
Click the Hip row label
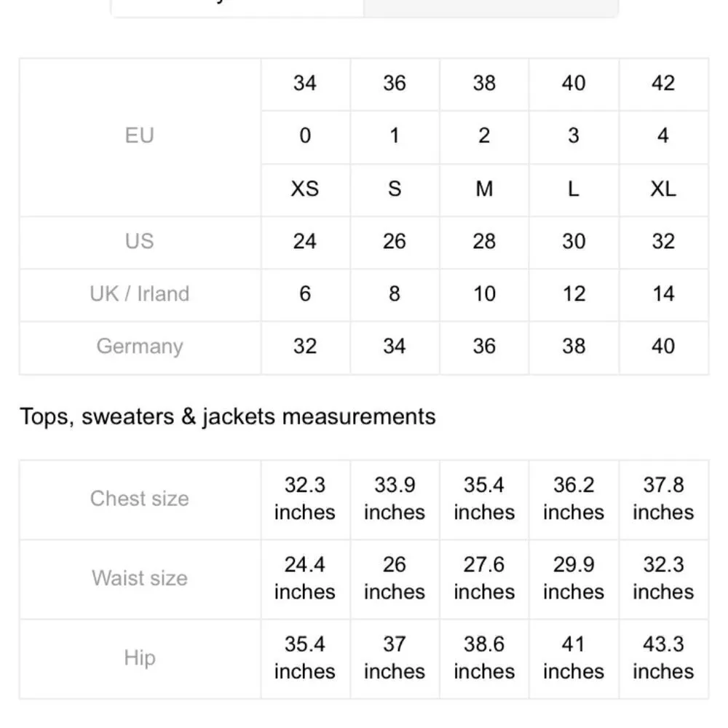(140, 658)
